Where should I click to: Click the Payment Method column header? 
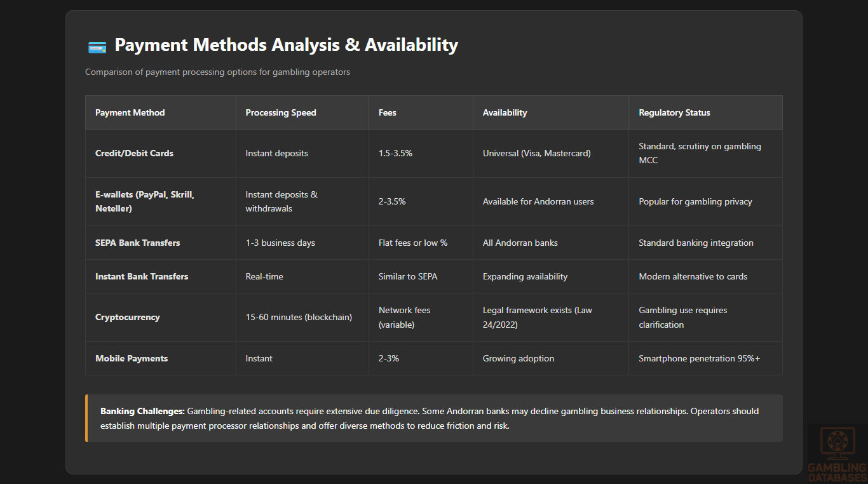click(130, 112)
